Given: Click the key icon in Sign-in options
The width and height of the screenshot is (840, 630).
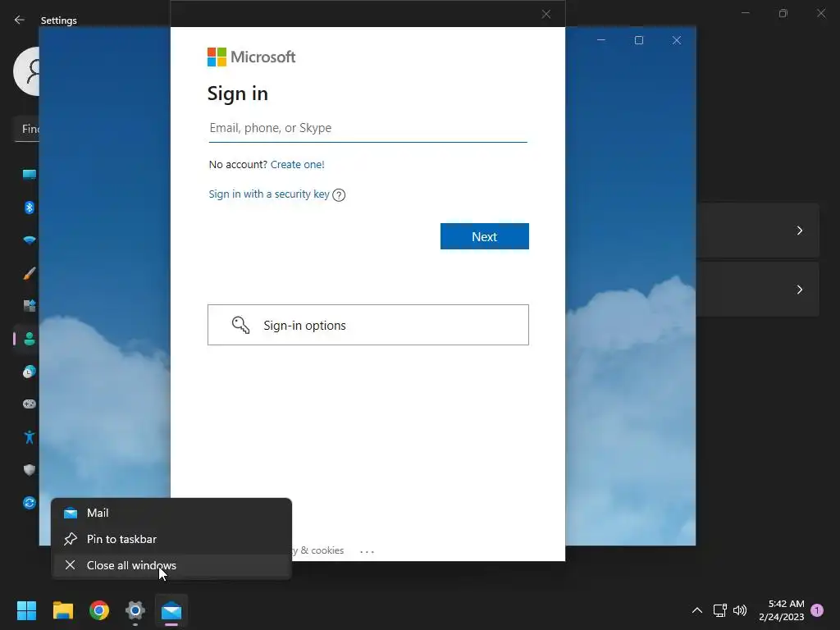Looking at the screenshot, I should click(240, 325).
